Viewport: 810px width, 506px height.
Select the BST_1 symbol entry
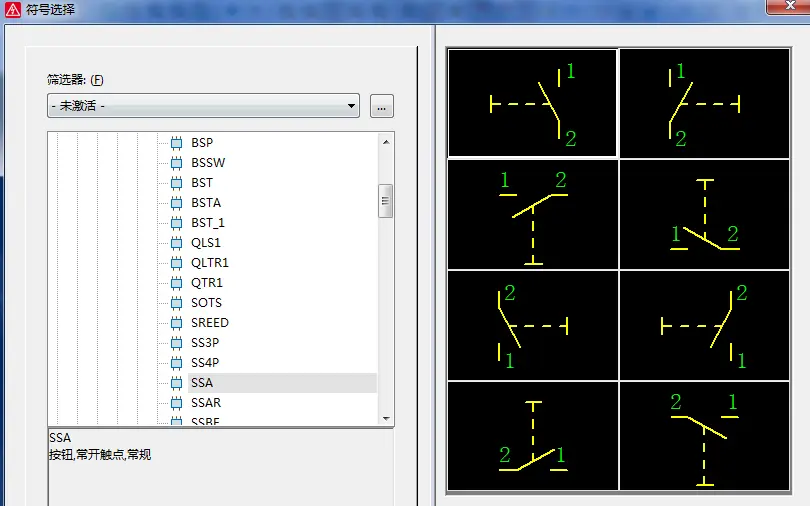[x=208, y=223]
